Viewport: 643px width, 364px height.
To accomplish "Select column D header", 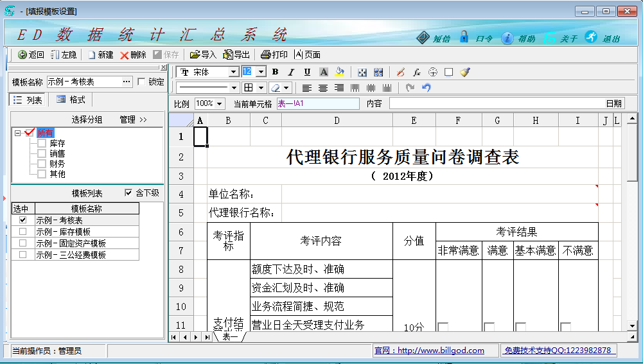I will pos(337,121).
